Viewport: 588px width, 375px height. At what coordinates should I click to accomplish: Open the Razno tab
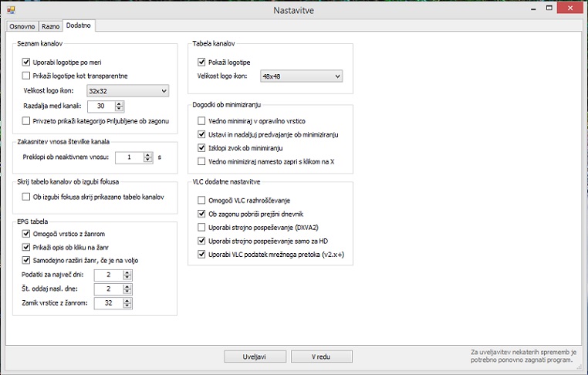click(50, 25)
